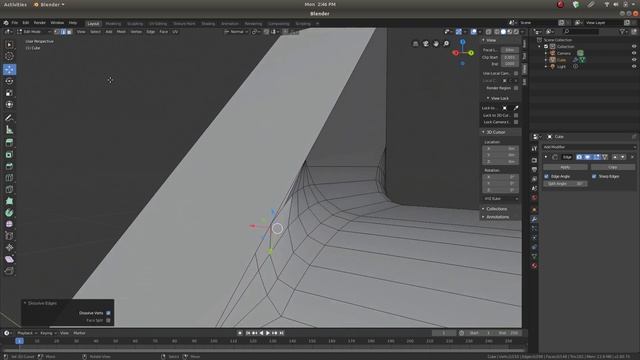Select the Bevel tool
640x360 pixels.
[x=9, y=166]
